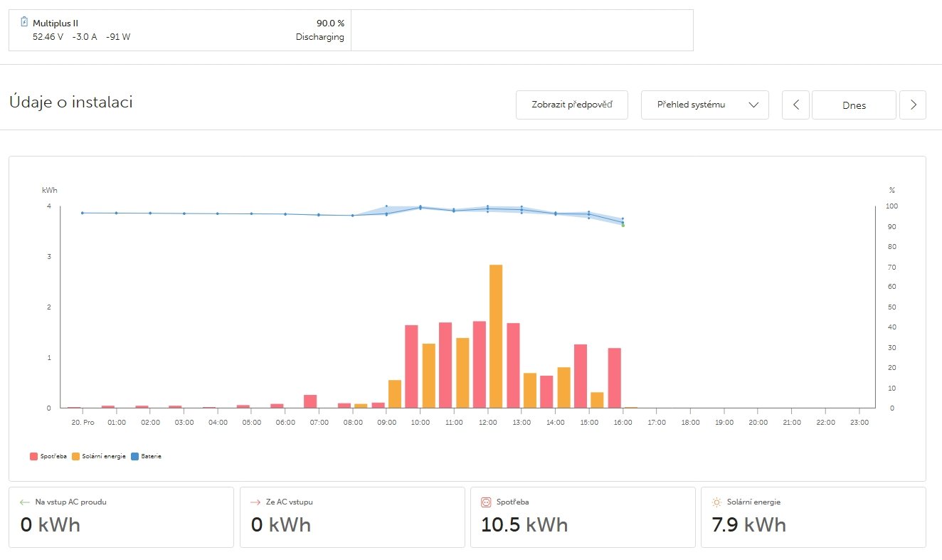Click the chevron on Přehled systému selector
The image size is (942, 560).
(754, 105)
